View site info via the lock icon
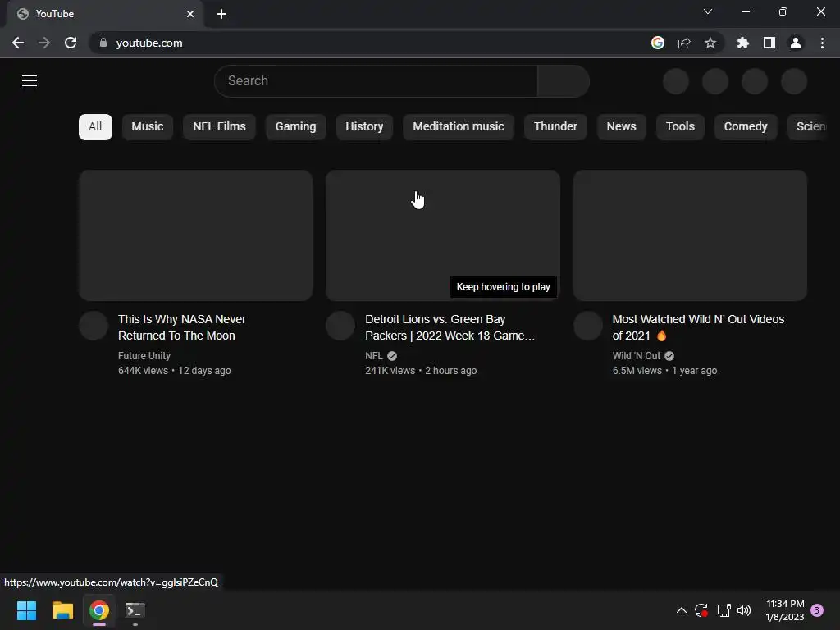 point(103,43)
